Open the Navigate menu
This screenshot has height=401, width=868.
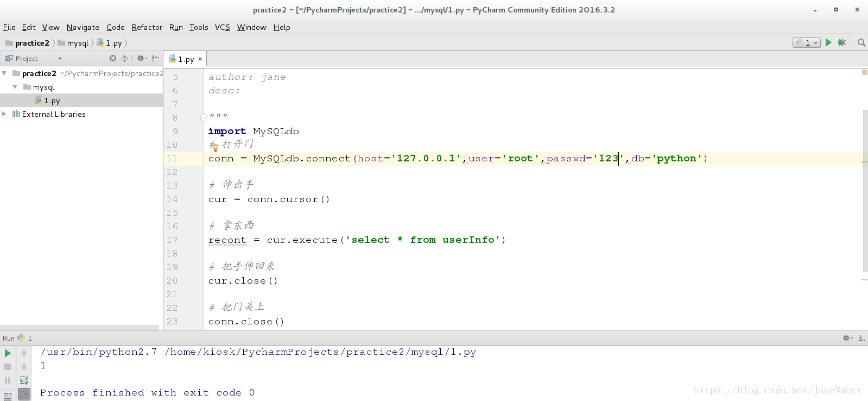click(x=83, y=27)
